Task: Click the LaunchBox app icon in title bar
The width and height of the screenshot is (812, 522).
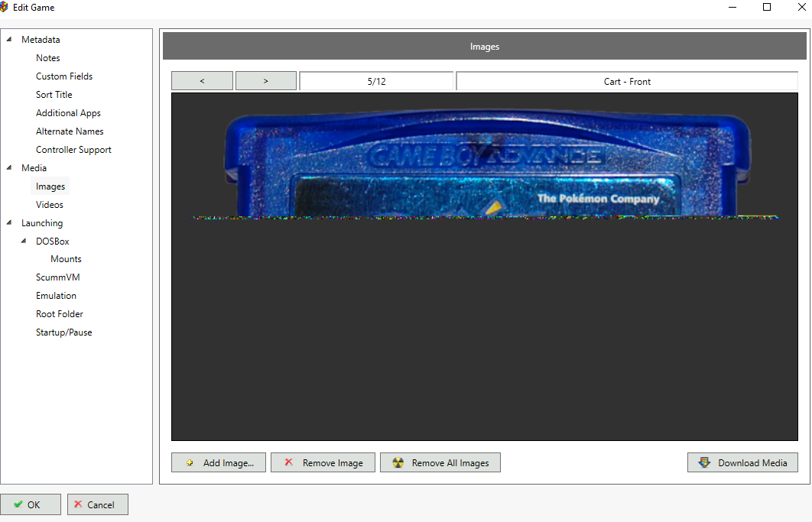Action: point(4,7)
